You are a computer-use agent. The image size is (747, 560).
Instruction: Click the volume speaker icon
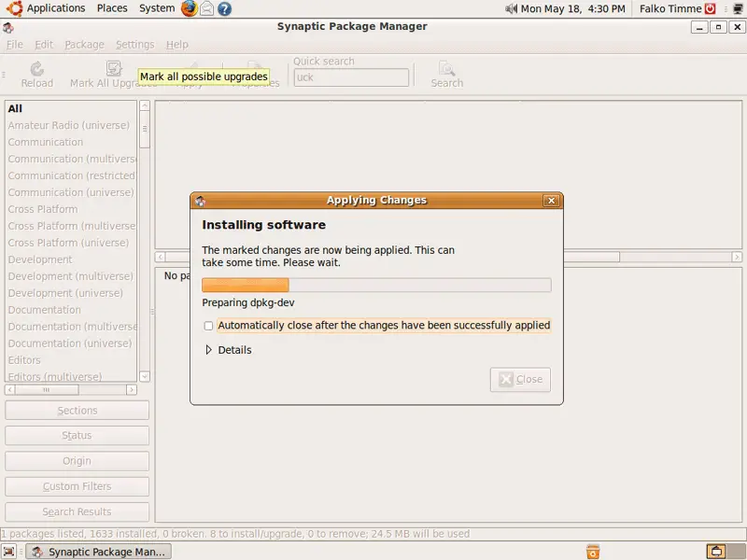coord(511,8)
